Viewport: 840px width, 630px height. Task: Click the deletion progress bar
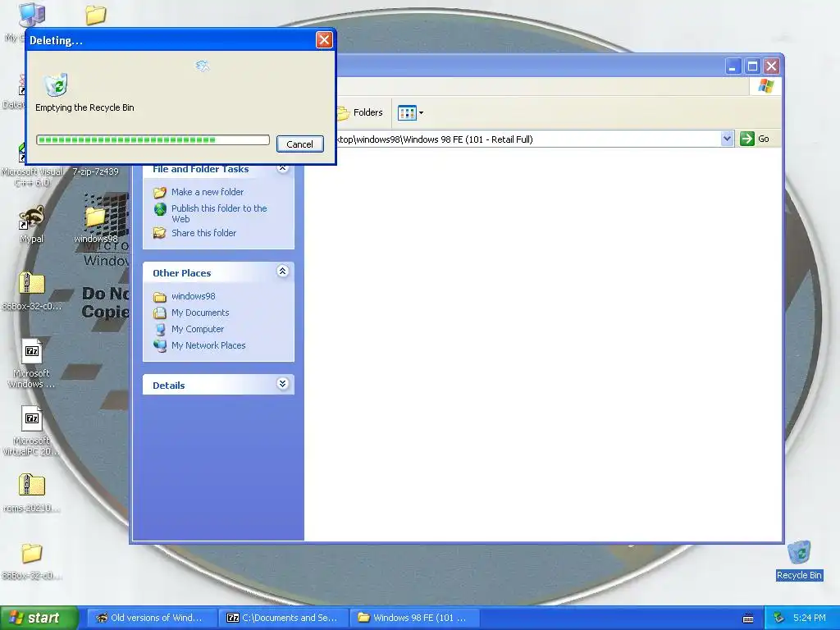coord(153,139)
